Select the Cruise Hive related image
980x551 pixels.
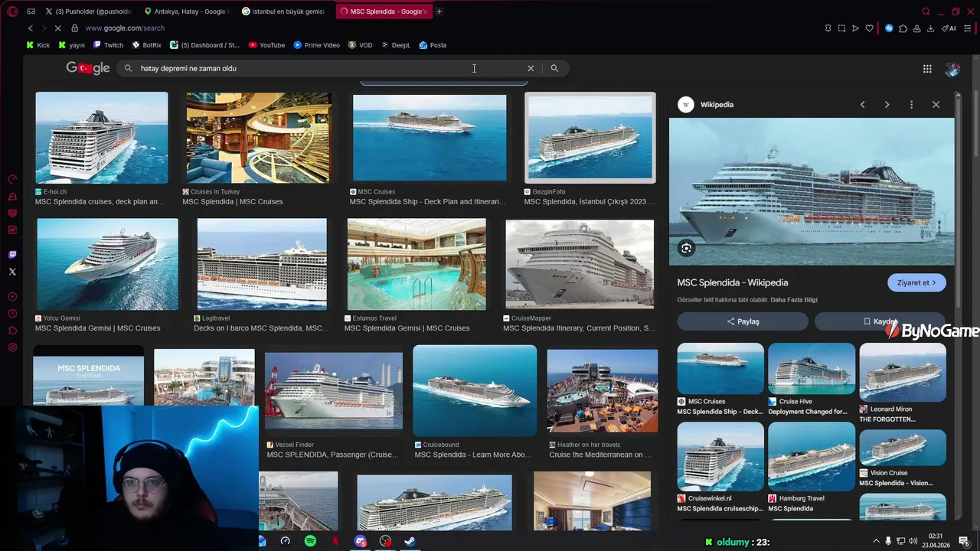[812, 369]
